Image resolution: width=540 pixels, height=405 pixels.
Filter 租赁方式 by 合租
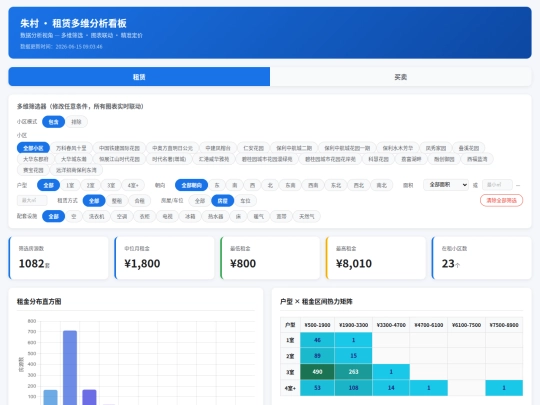coord(139,201)
